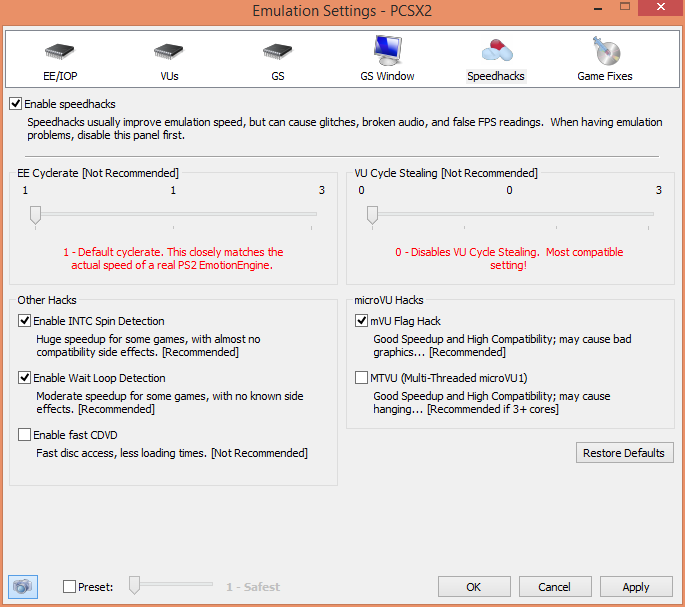
Task: Click the maximum value 3 of EE Cyclerate
Action: pyautogui.click(x=322, y=190)
